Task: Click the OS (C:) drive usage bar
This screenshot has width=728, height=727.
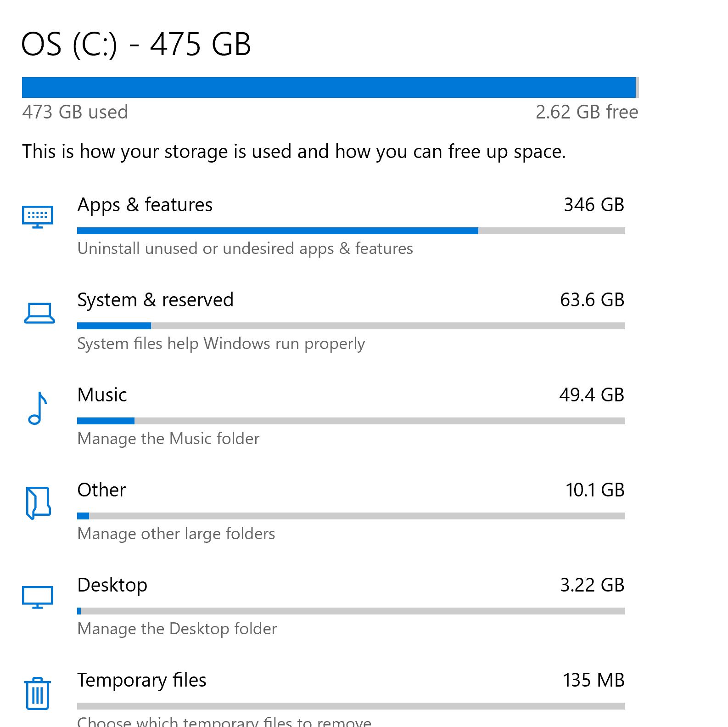Action: 330,88
